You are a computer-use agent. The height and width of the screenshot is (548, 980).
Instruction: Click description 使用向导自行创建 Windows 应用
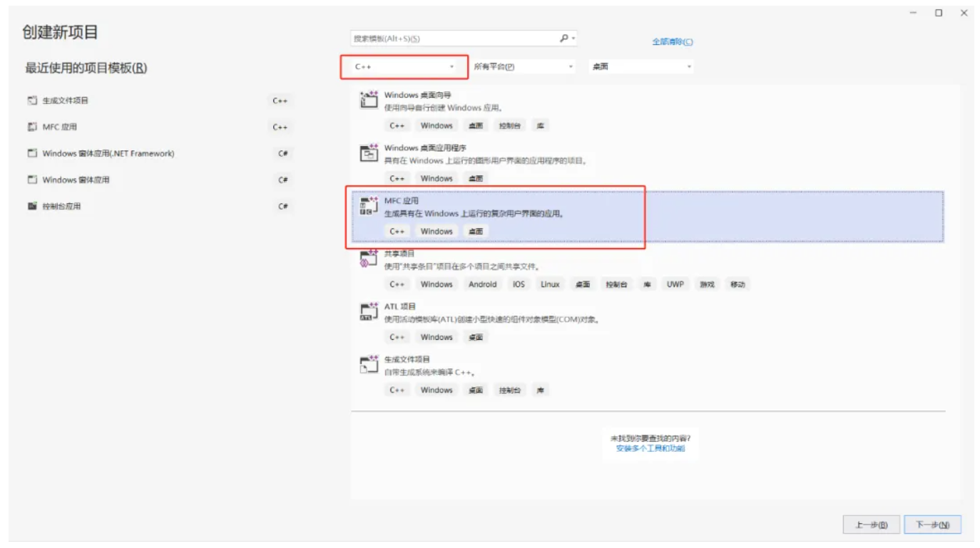click(444, 108)
